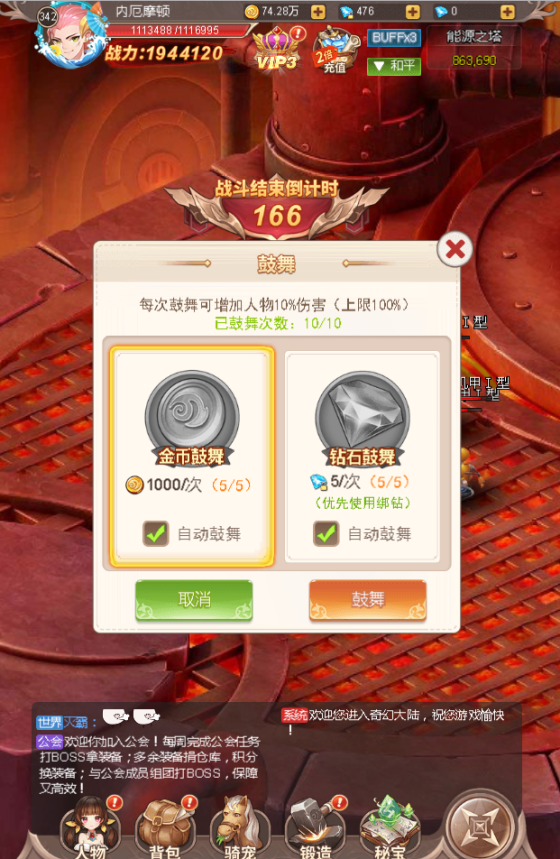The height and width of the screenshot is (859, 560).
Task: Open the 背包 backpack icon
Action: [x=165, y=827]
